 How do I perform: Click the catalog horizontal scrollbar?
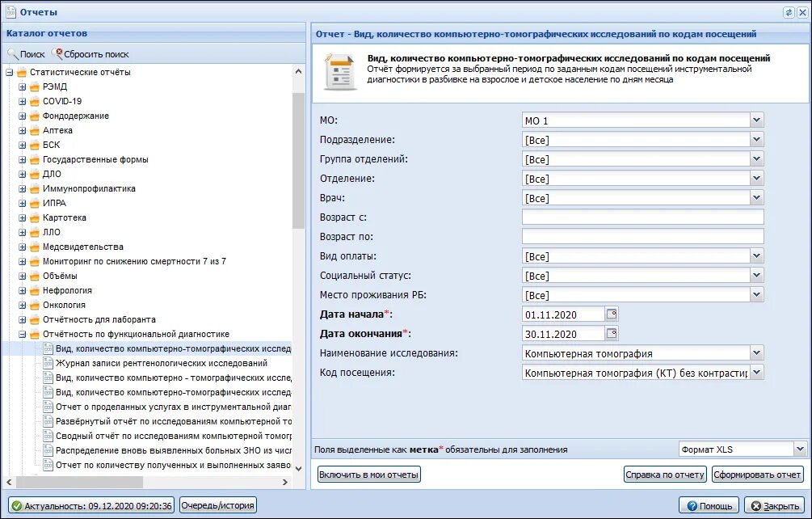[x=79, y=482]
